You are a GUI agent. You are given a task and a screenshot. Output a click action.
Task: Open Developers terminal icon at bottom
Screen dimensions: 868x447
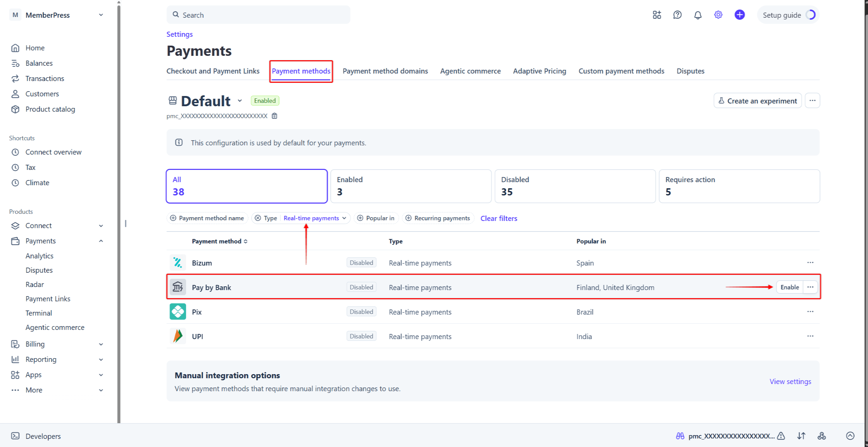pyautogui.click(x=15, y=436)
